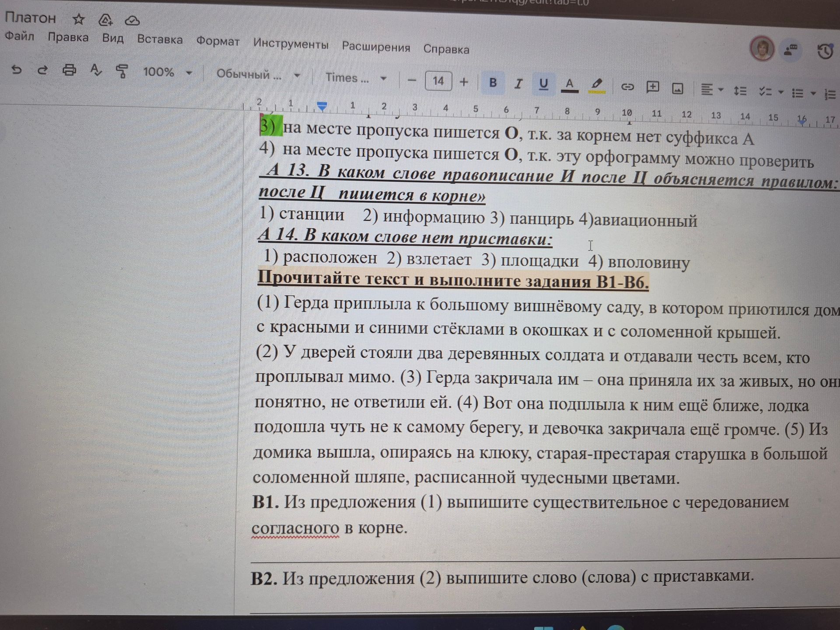840x630 pixels.
Task: Click the Undo arrow icon
Action: [x=16, y=70]
